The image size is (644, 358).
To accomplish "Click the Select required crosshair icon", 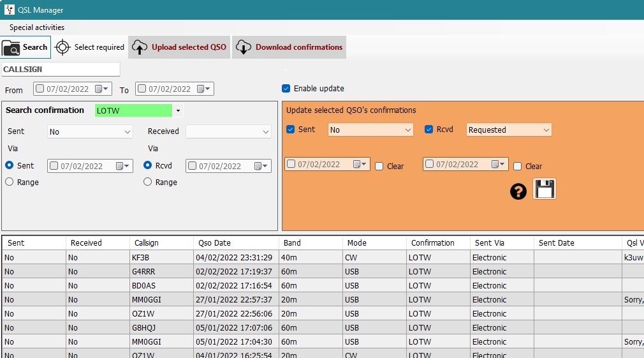I will click(x=62, y=47).
